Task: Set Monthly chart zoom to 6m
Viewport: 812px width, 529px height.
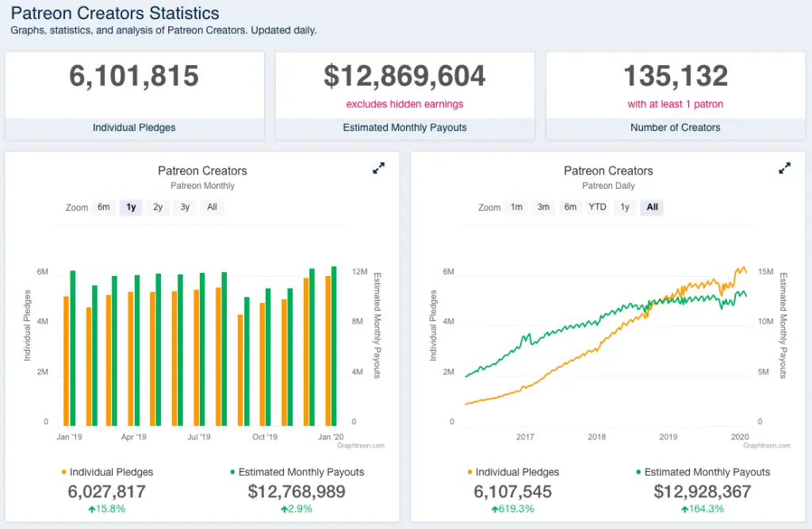Action: point(104,207)
